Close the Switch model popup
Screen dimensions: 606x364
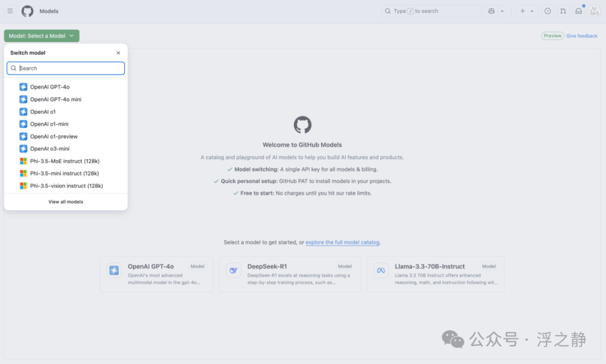coord(118,53)
